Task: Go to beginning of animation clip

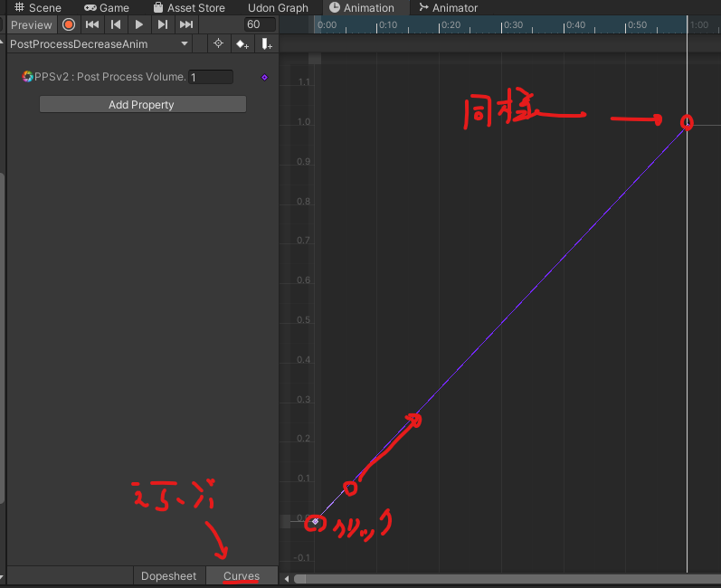Action: (x=92, y=24)
